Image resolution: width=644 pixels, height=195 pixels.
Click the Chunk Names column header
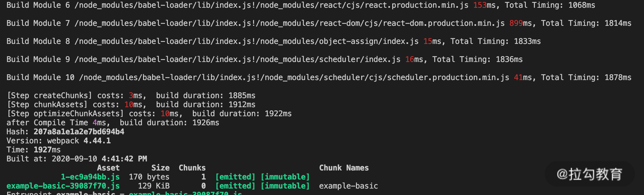click(x=344, y=168)
